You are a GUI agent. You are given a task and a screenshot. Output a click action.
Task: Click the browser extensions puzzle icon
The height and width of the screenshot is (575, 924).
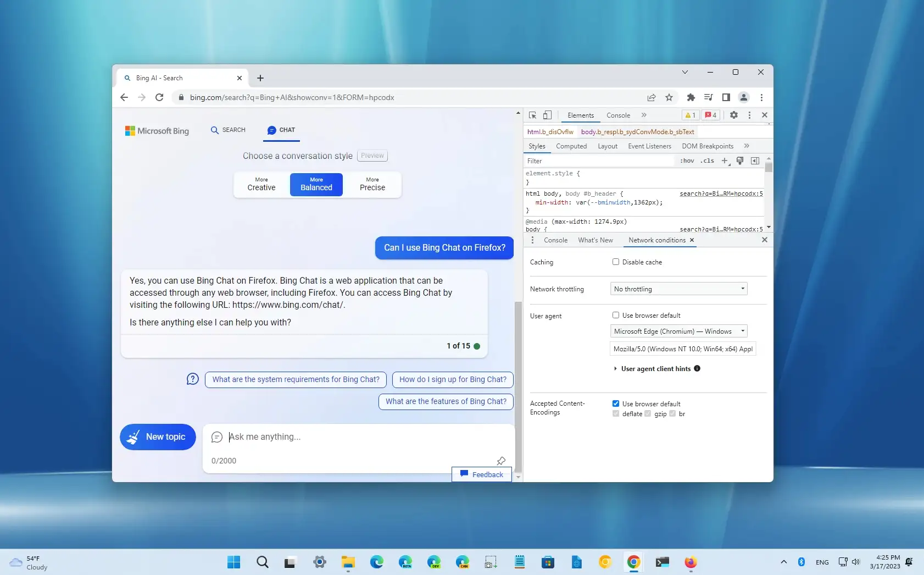coord(691,97)
